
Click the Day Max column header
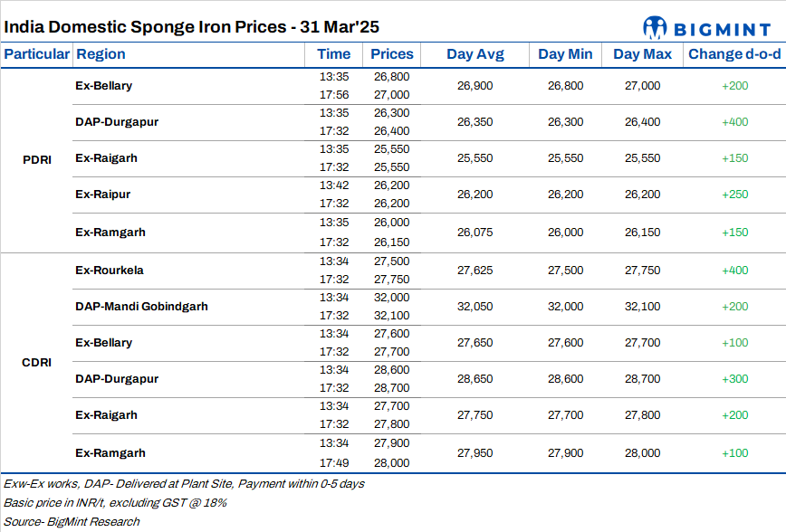click(x=642, y=54)
